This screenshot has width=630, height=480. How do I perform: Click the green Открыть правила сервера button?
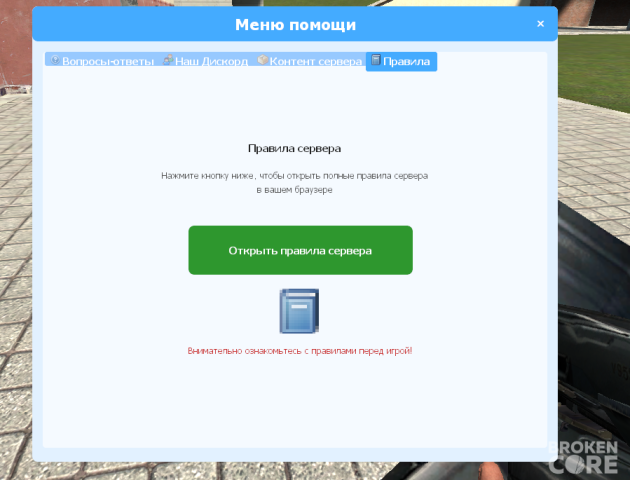coord(300,250)
